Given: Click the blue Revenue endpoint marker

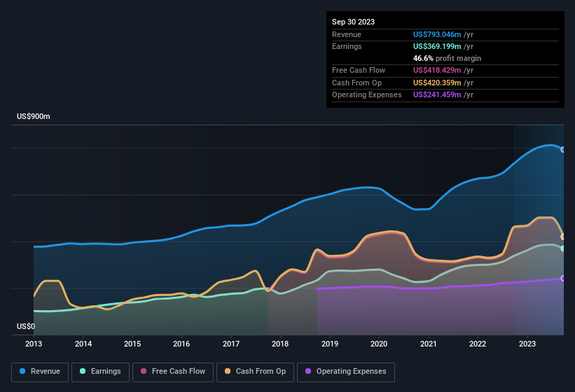Looking at the screenshot, I should click(x=563, y=150).
